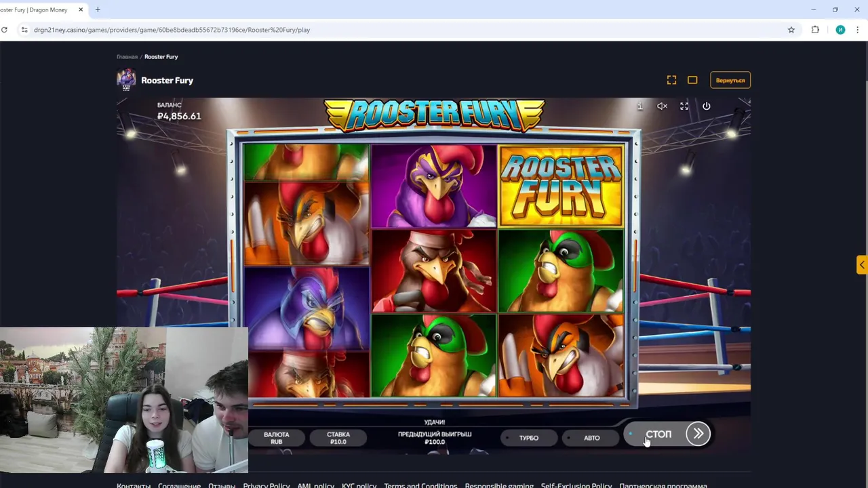Close the Rooster Fury browser tab
868x488 pixels.
(x=81, y=9)
